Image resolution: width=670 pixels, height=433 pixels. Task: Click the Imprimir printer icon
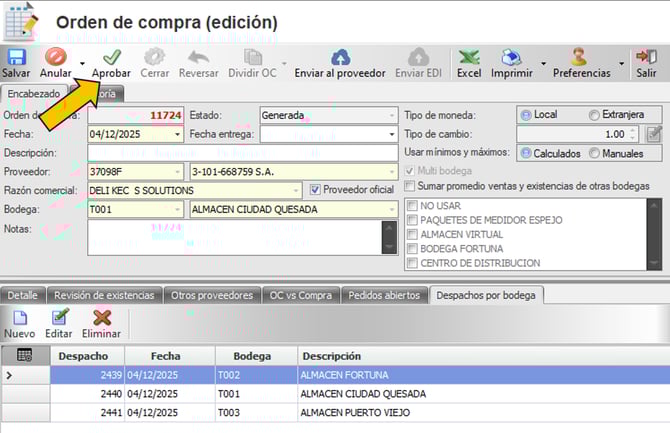point(512,57)
